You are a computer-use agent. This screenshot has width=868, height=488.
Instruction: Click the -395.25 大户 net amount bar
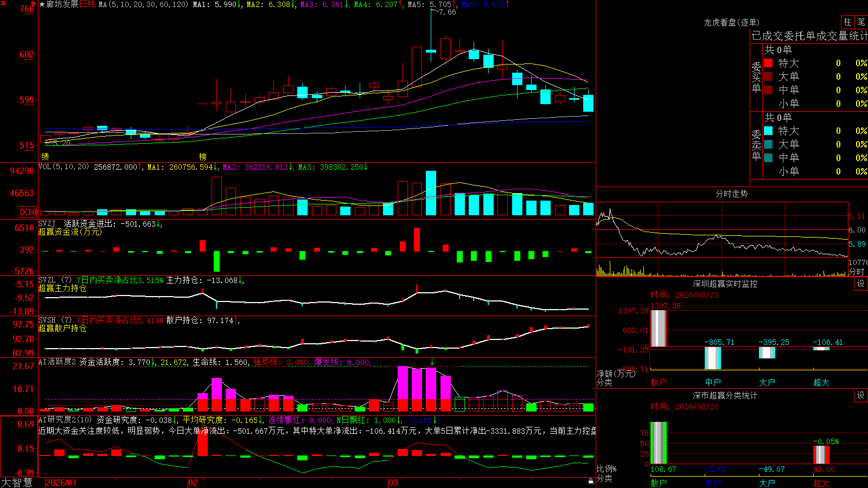(x=767, y=352)
